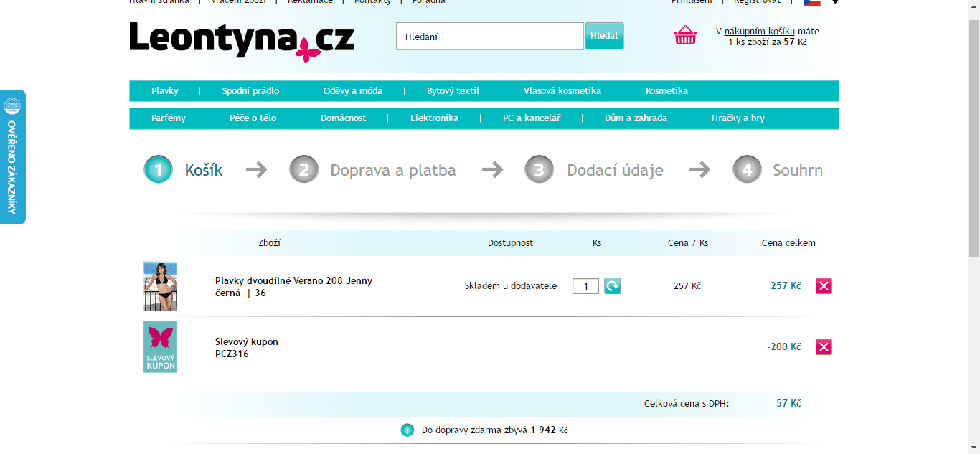Open the Parfémy category
Image resolution: width=980 pixels, height=454 pixels.
pos(169,118)
